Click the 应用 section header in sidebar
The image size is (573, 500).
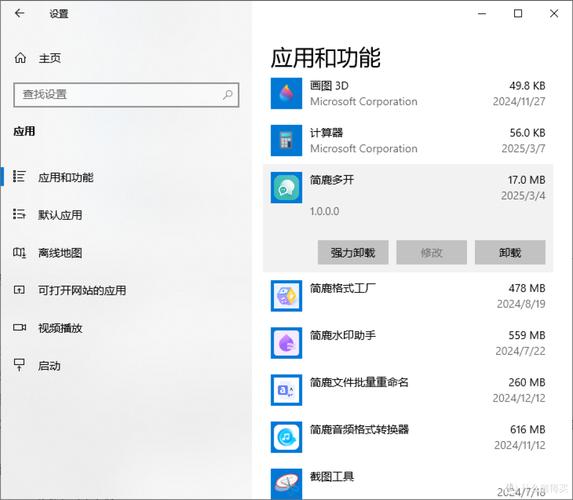point(24,131)
